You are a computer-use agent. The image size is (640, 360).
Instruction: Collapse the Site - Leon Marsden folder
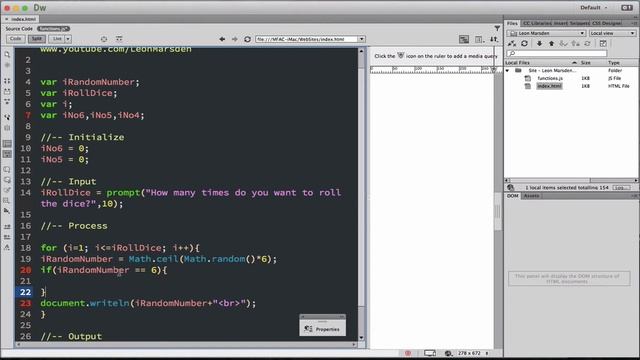point(507,71)
